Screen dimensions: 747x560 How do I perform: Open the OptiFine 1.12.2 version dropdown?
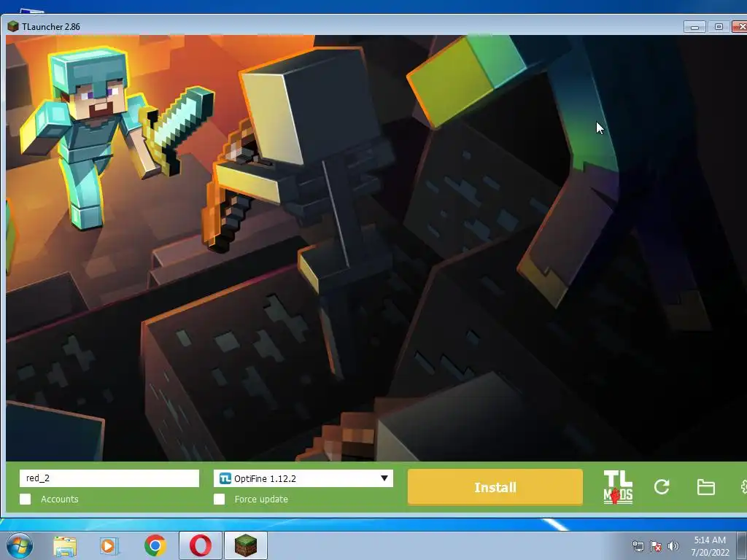pos(303,478)
